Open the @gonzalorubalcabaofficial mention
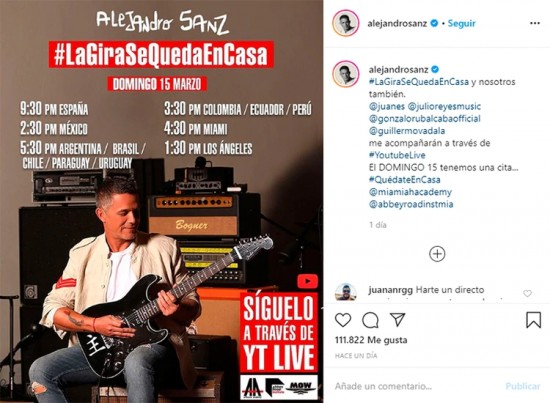This screenshot has height=403, width=550. 424,119
